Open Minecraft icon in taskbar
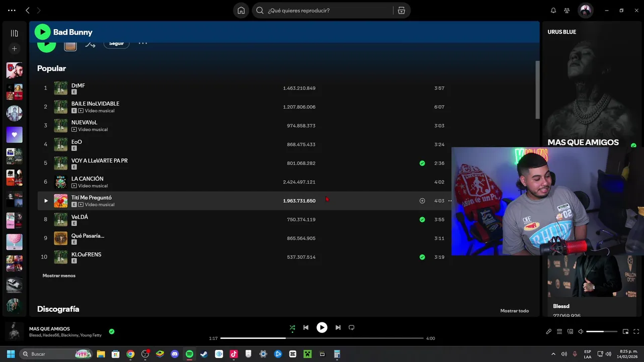 307,354
